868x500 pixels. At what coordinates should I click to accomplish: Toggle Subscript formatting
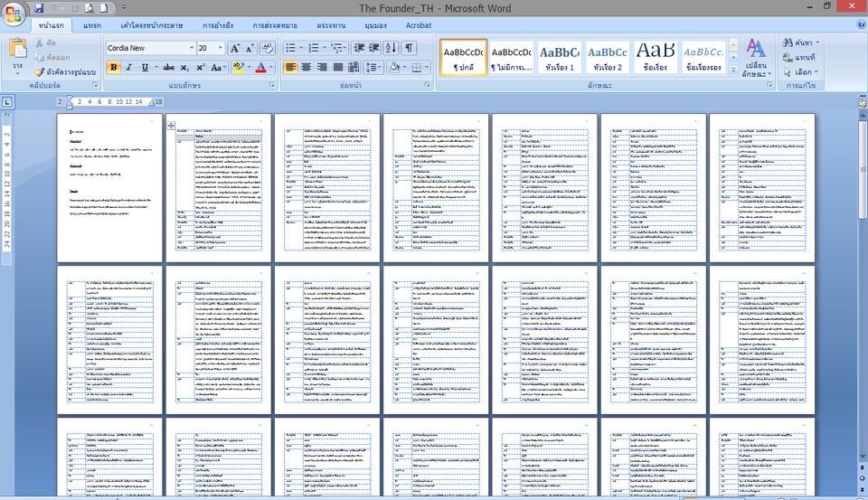tap(184, 68)
